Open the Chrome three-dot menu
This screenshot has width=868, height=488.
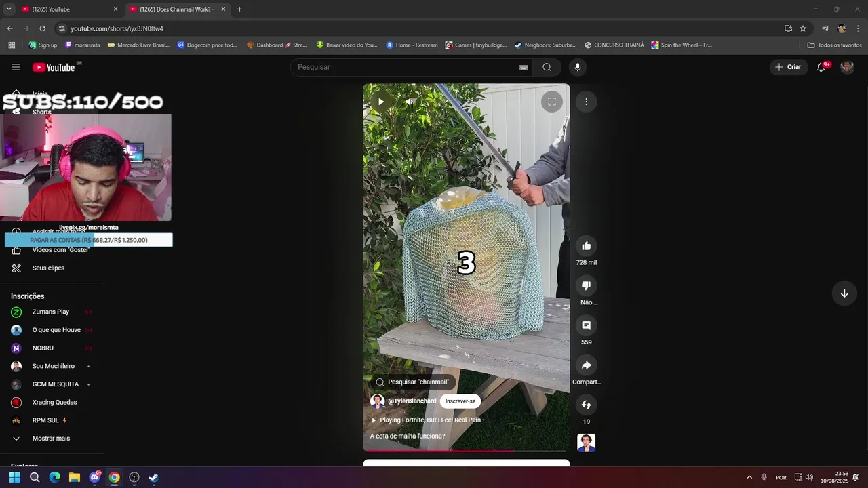click(x=859, y=28)
